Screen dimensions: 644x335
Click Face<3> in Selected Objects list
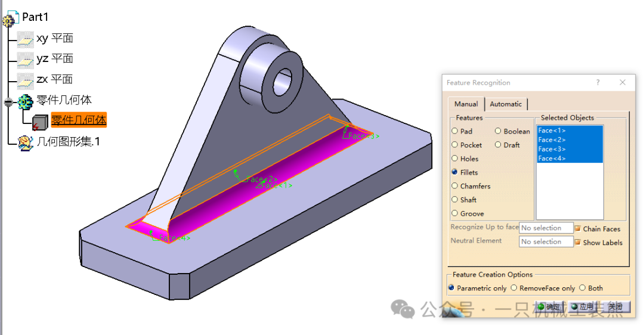(570, 149)
